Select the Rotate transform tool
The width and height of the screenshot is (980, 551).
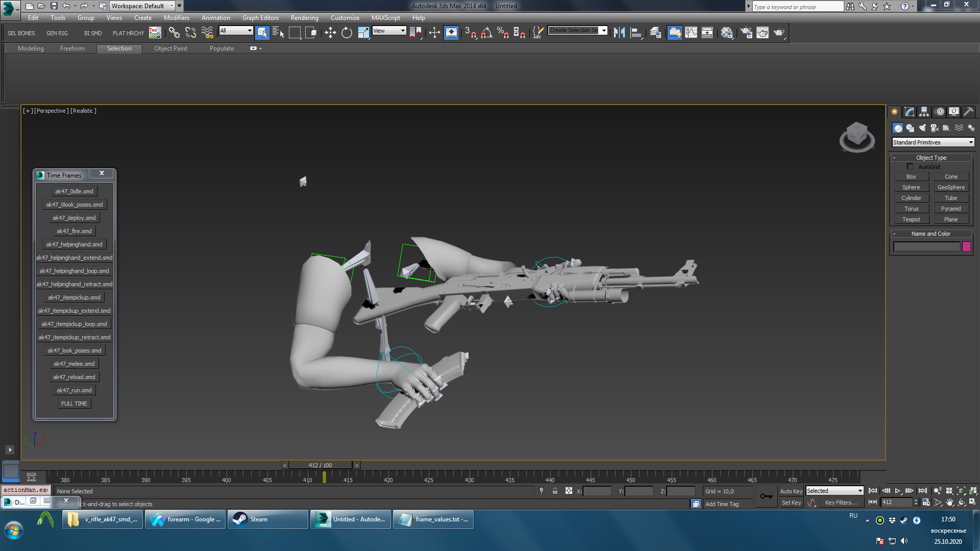[x=347, y=33]
